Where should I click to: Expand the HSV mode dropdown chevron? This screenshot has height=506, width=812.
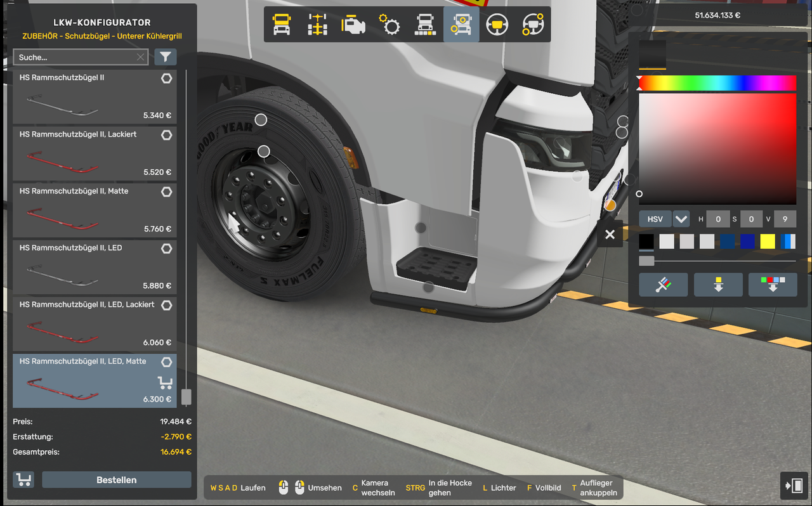(681, 219)
